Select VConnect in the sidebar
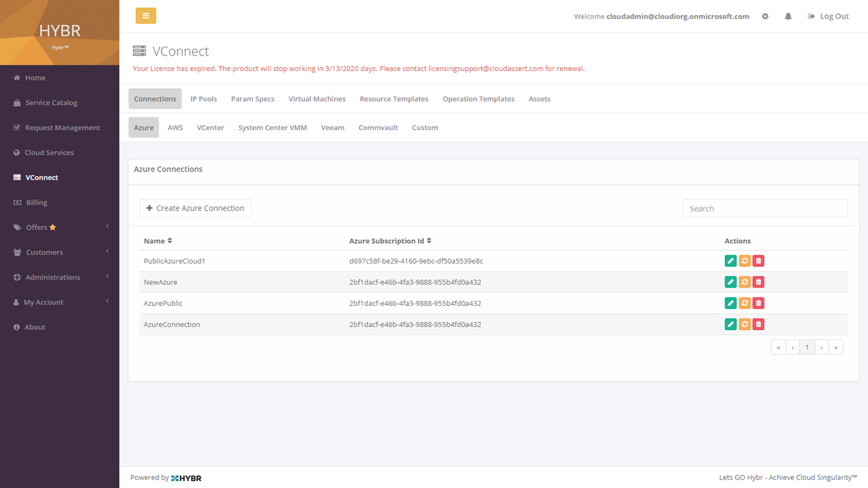 [x=60, y=178]
